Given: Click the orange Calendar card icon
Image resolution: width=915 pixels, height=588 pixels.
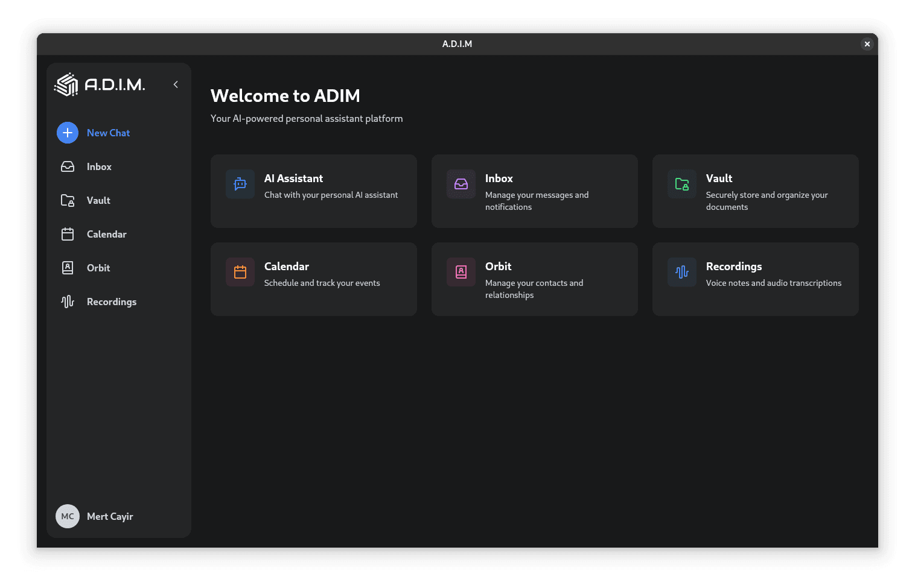Looking at the screenshot, I should coord(240,272).
